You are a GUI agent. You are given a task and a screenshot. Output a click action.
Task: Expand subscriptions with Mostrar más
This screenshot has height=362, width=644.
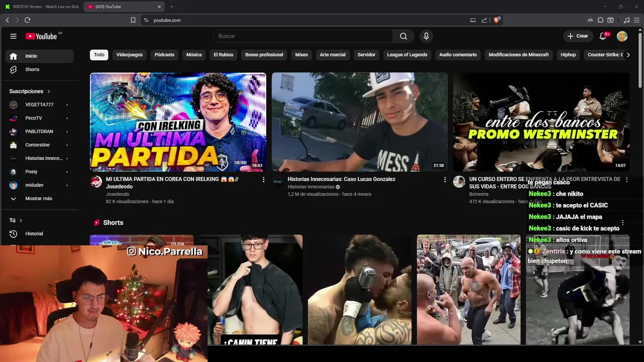pos(39,199)
